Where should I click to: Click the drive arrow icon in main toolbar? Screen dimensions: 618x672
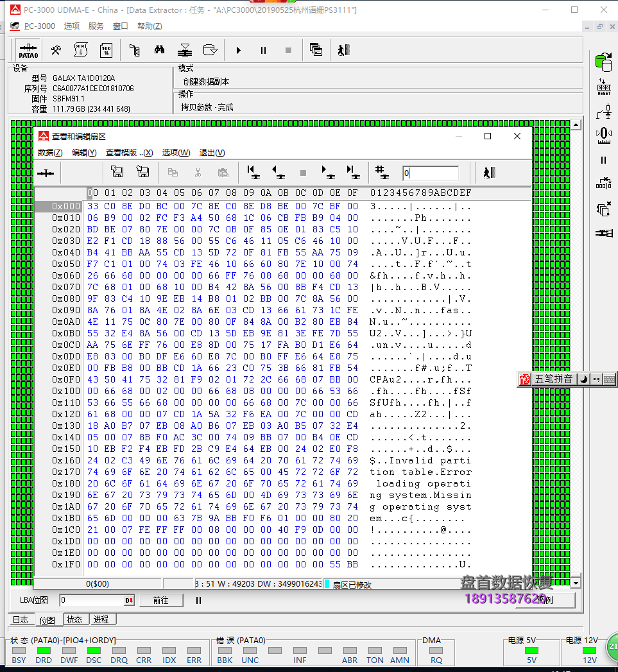pos(210,50)
